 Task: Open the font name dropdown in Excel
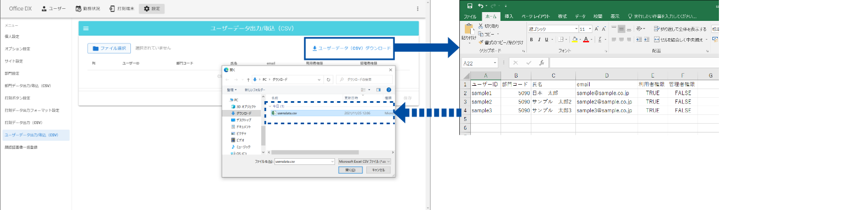tap(576, 29)
